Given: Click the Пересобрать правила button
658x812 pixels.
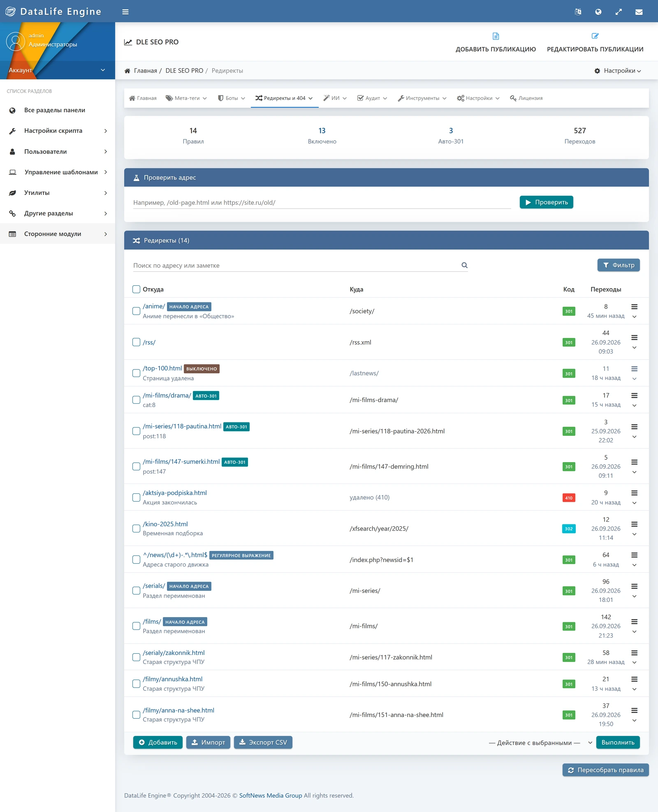Looking at the screenshot, I should [x=606, y=770].
